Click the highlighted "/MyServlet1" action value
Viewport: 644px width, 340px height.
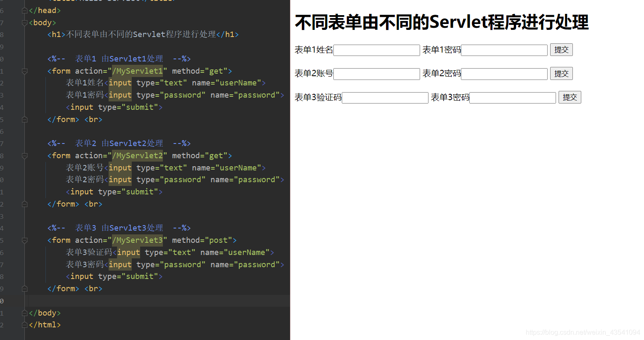point(138,71)
